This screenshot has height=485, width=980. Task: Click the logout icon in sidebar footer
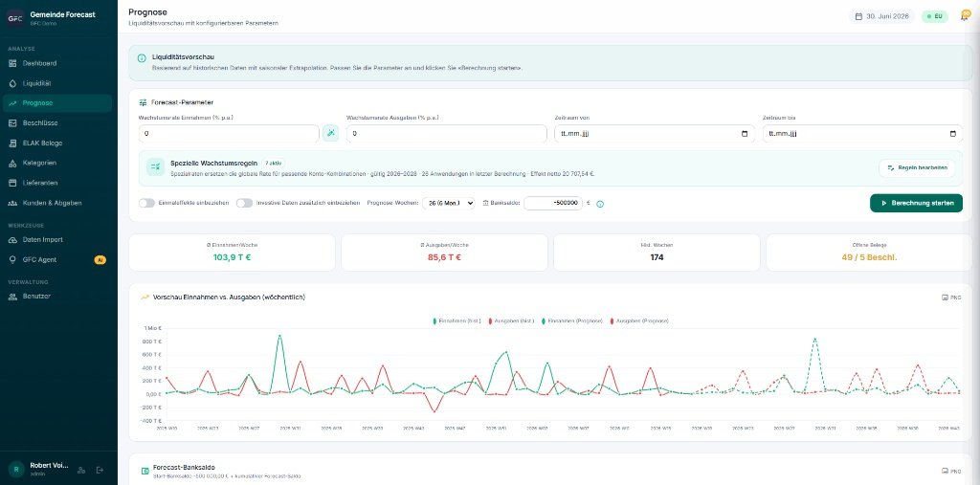pos(100,470)
